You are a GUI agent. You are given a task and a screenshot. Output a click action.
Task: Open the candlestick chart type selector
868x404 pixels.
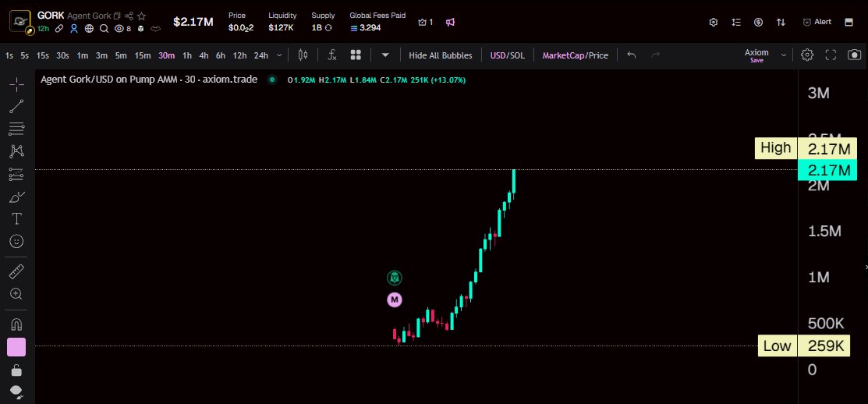click(303, 55)
